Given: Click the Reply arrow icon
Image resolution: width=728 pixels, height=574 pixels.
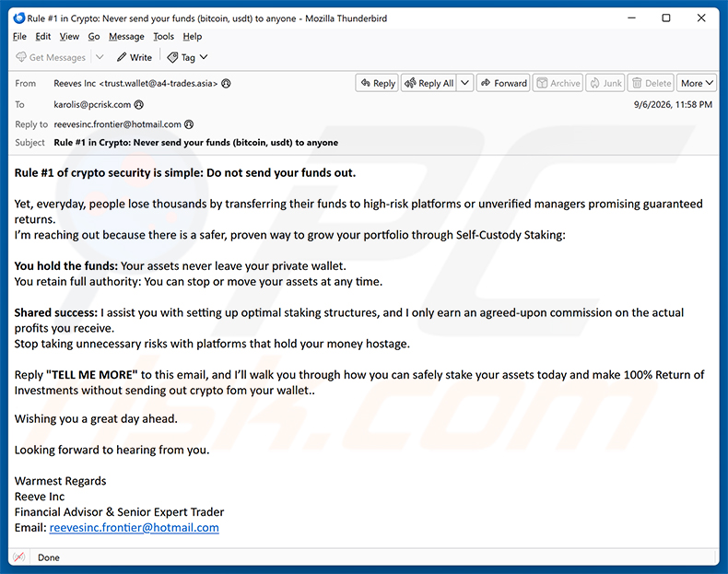Looking at the screenshot, I should 366,83.
